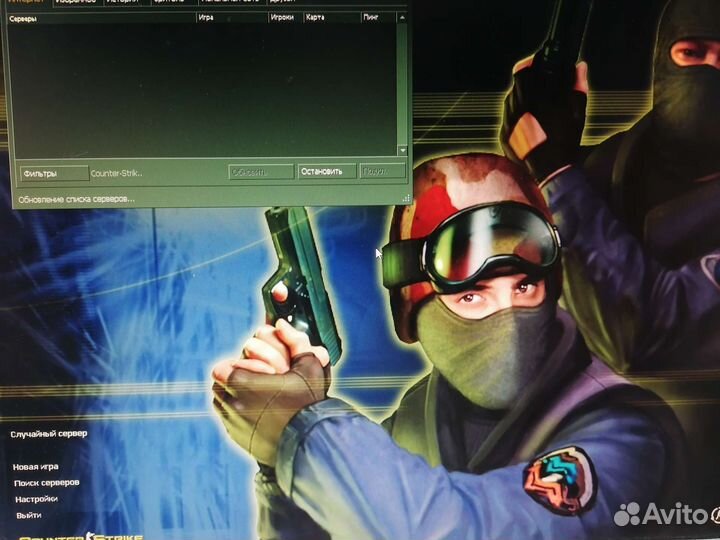Select Случайный сервер in the main menu
This screenshot has height=540, width=720.
[49, 433]
